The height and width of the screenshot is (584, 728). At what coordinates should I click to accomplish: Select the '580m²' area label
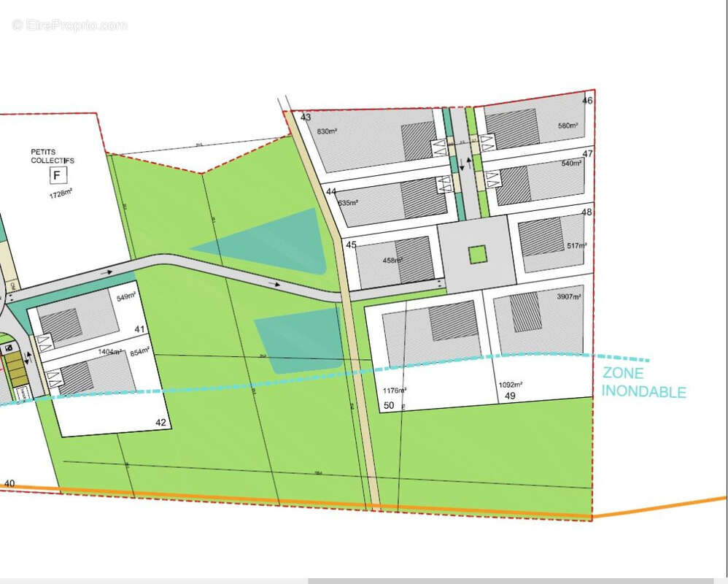pos(568,126)
